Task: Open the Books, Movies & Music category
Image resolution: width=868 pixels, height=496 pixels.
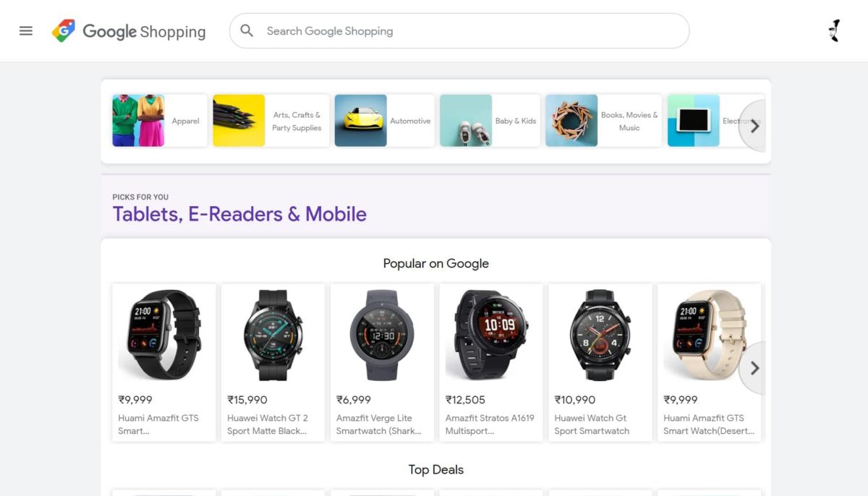Action: pyautogui.click(x=602, y=121)
